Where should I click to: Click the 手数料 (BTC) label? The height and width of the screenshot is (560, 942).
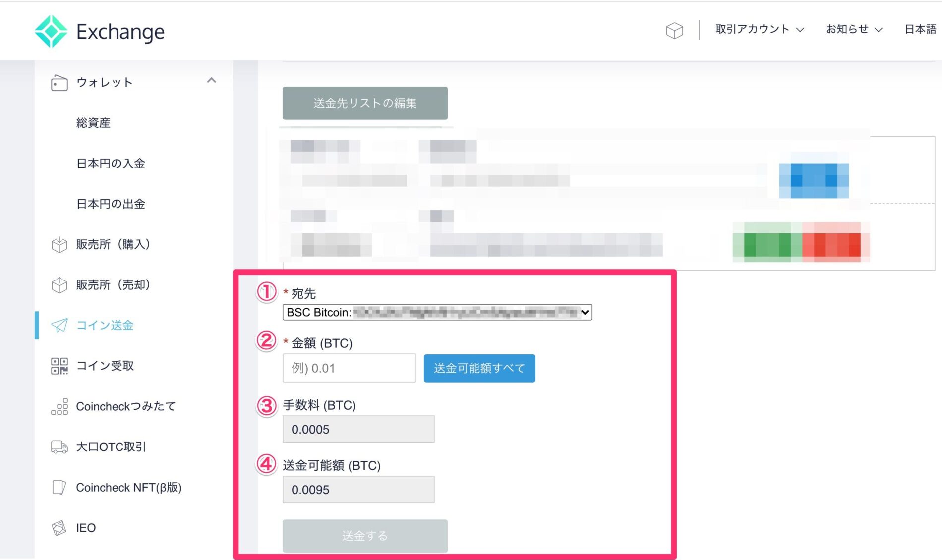tap(319, 405)
